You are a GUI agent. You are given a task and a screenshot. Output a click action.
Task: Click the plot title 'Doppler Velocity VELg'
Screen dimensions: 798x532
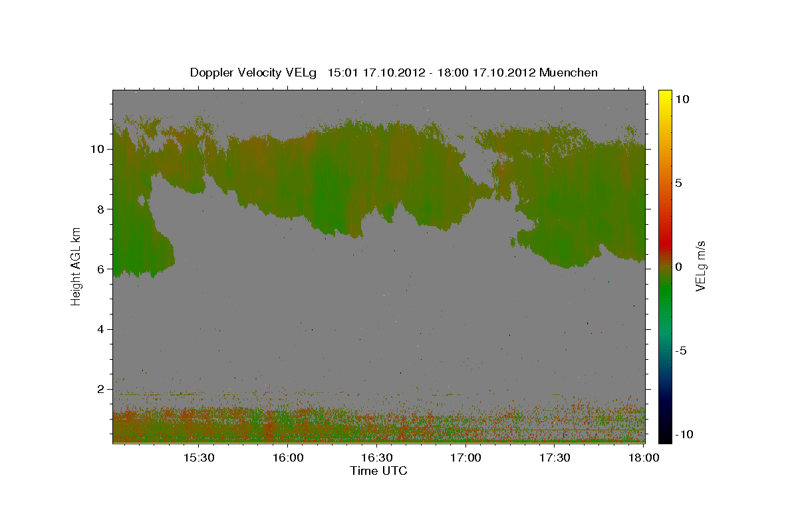(x=255, y=72)
